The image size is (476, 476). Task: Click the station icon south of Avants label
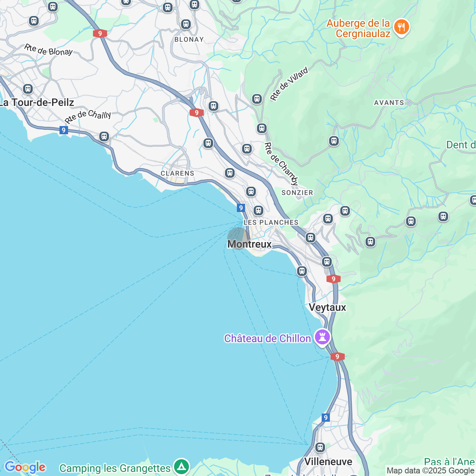[334, 141]
